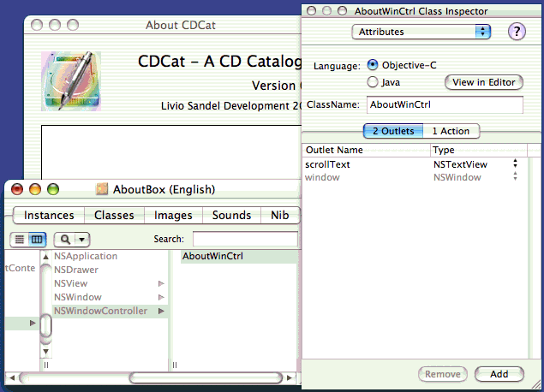This screenshot has height=392, width=544.
Task: Open scrollText type NSTextView popup
Action: pyautogui.click(x=515, y=163)
